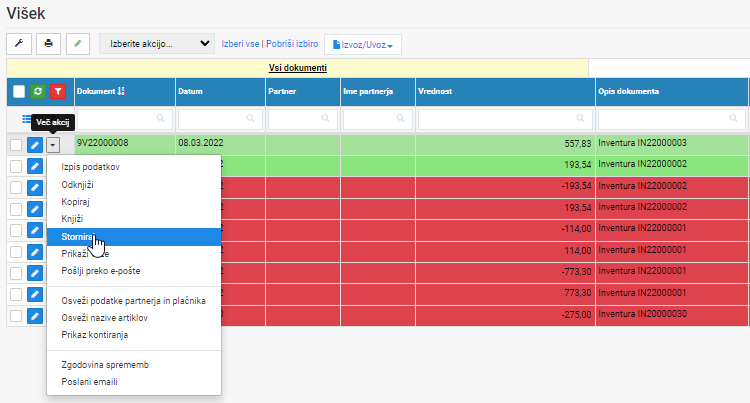Tick the checkbox in the last table row

coord(16,316)
